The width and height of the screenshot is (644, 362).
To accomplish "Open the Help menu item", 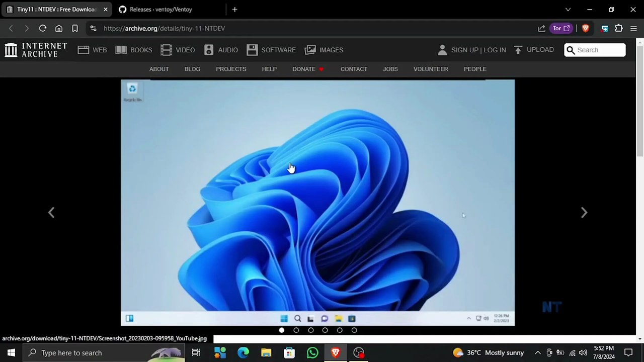I will pyautogui.click(x=269, y=69).
